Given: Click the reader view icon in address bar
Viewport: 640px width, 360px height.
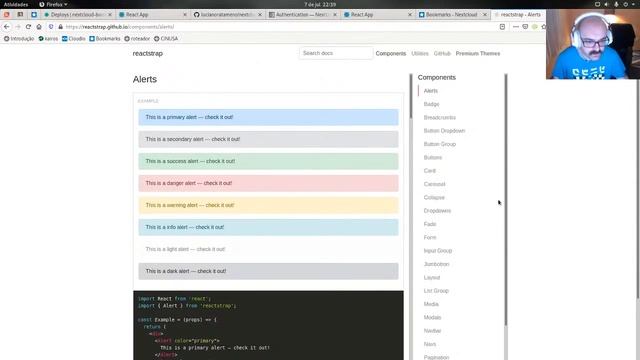Looking at the screenshot, I should (x=502, y=27).
